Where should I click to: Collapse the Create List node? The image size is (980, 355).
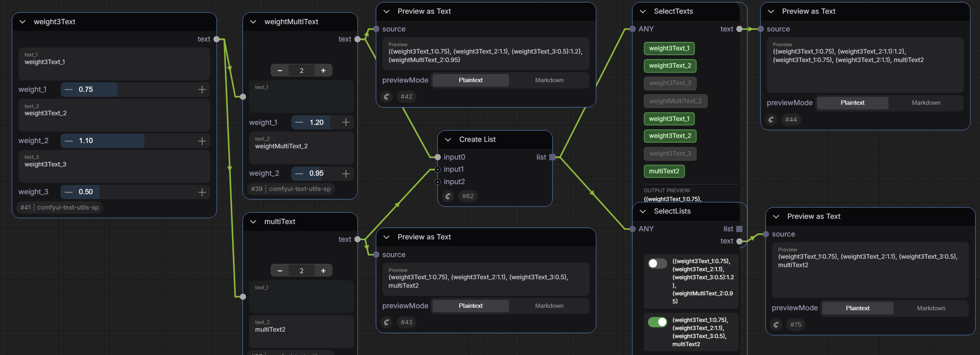pos(448,139)
